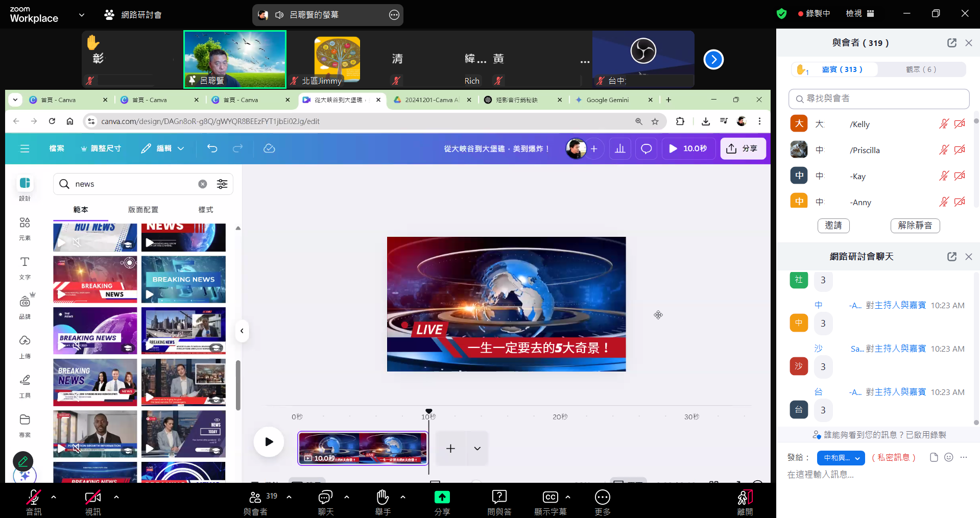Open the Zoom Workplace dropdown chevron

pyautogui.click(x=82, y=15)
